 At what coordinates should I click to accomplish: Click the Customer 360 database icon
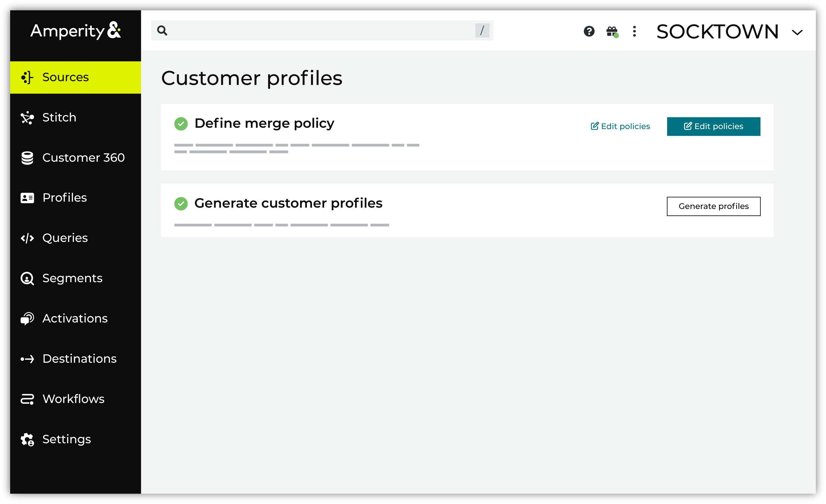pos(27,158)
